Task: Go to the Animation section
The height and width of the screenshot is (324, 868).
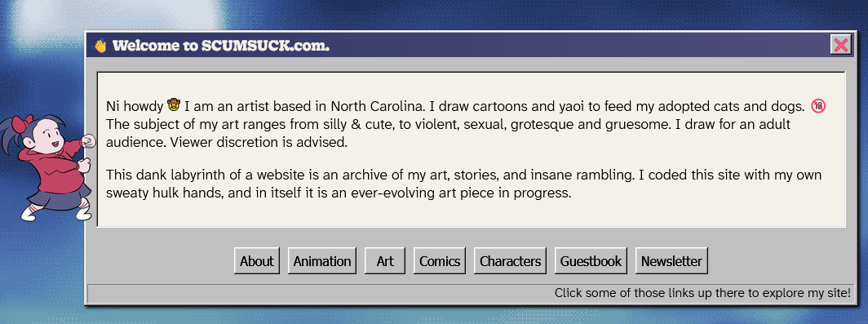Action: click(x=322, y=261)
